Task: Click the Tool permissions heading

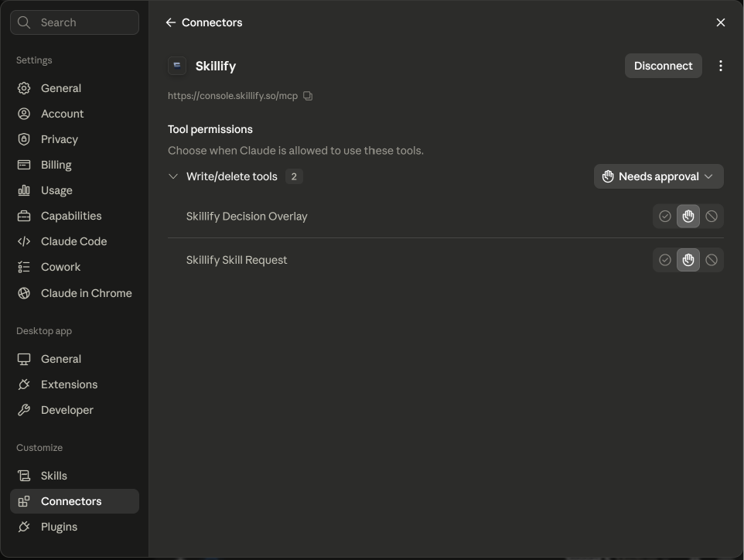Action: pyautogui.click(x=210, y=130)
